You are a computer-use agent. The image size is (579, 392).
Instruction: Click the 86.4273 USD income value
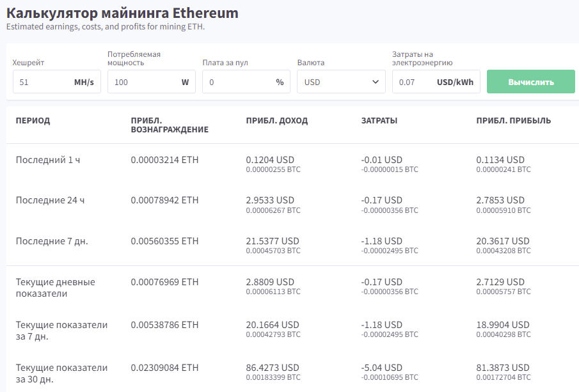coord(273,368)
